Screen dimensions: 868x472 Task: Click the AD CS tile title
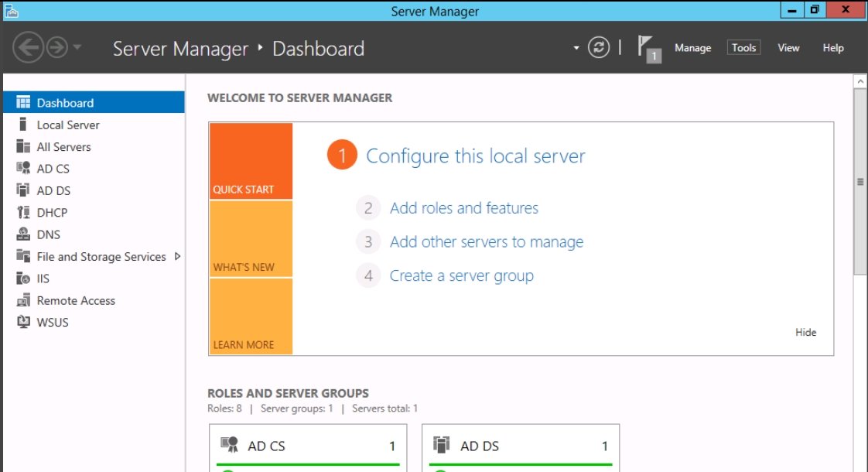coord(266,446)
